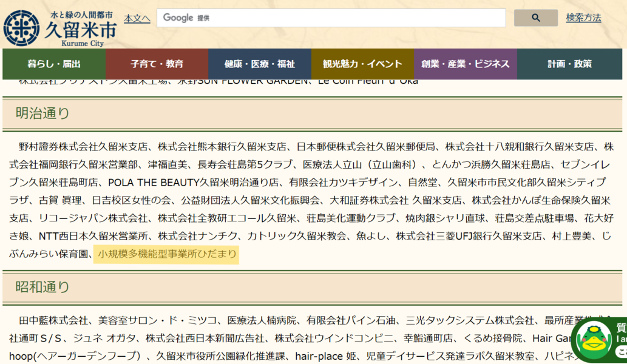The image size is (627, 364).
Task: Click 株式会社西日本新聞広告社 text
Action: [x=205, y=339]
